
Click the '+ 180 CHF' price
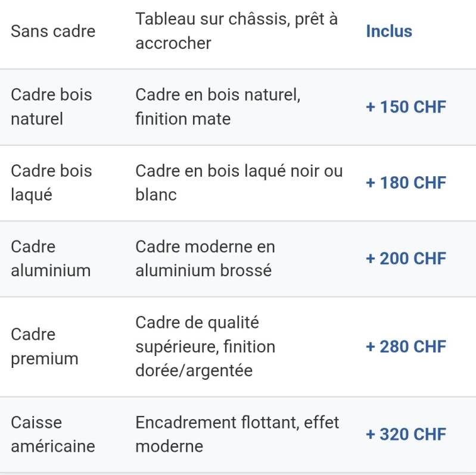(406, 183)
